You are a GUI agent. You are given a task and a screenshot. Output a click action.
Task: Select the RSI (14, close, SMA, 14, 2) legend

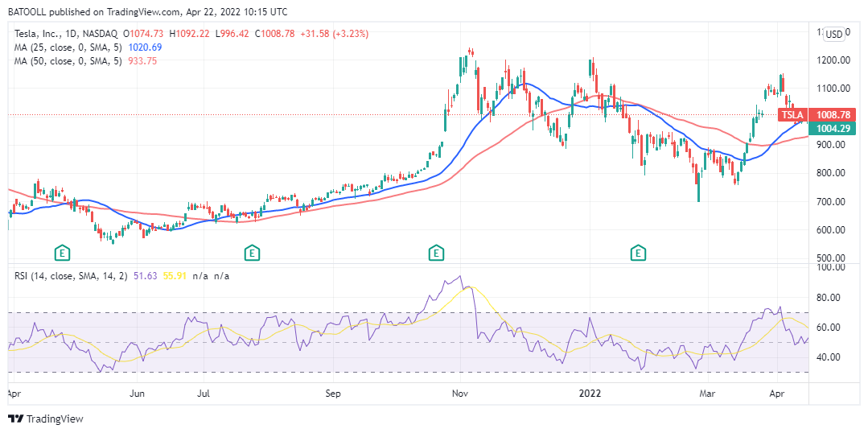pyautogui.click(x=72, y=275)
